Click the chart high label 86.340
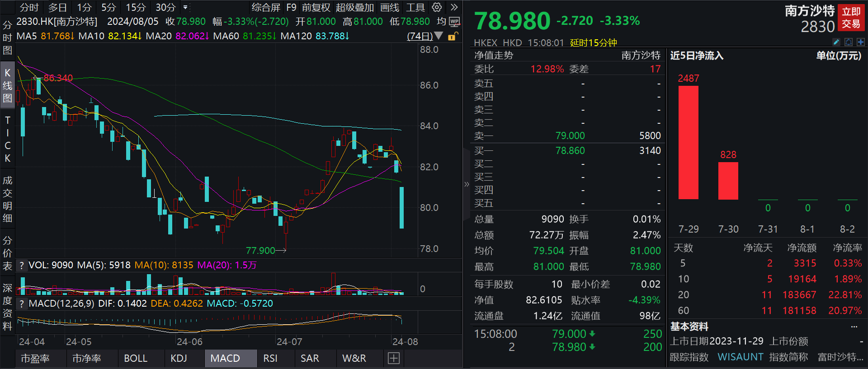 click(x=58, y=78)
